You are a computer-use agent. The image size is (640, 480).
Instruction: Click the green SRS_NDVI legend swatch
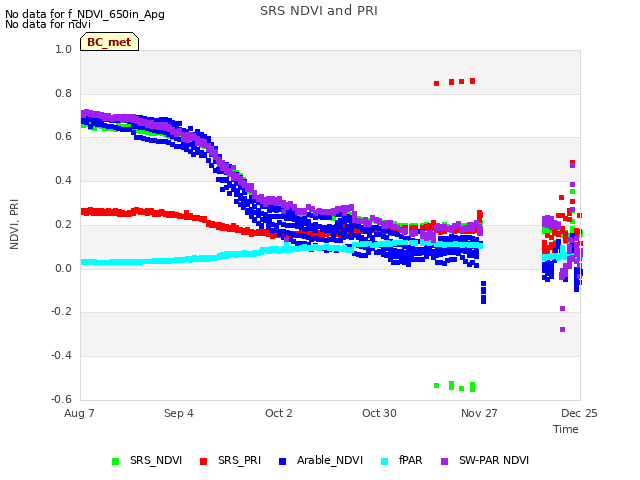click(116, 461)
